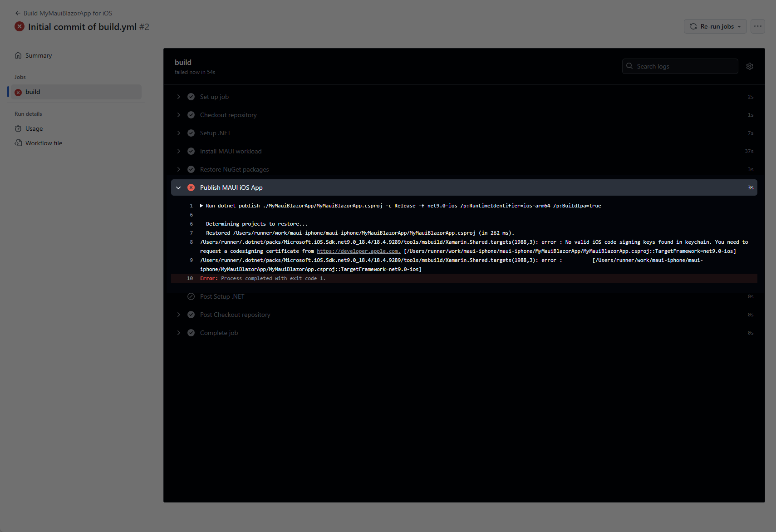Image resolution: width=776 pixels, height=532 pixels.
Task: Expand the Post Checkout repository step
Action: [178, 315]
